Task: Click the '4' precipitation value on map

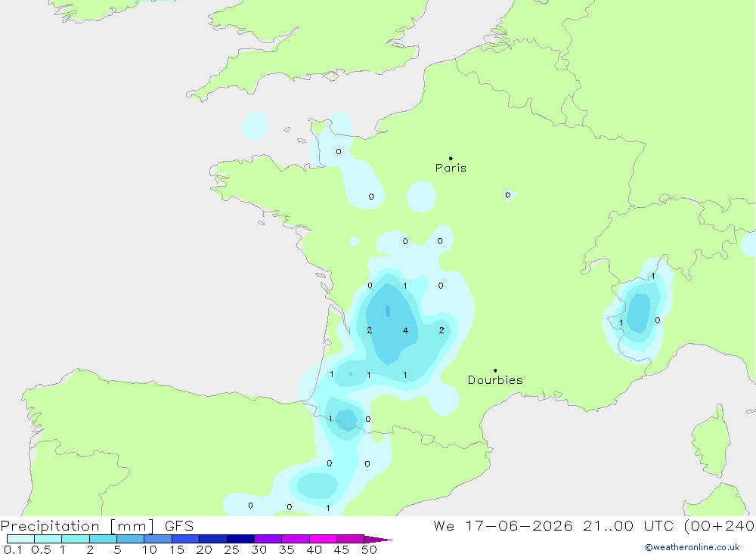Action: coord(405,330)
